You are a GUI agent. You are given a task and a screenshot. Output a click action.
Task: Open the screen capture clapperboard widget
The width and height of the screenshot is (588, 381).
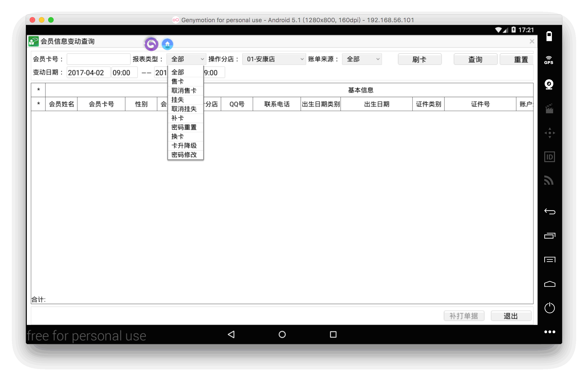549,109
